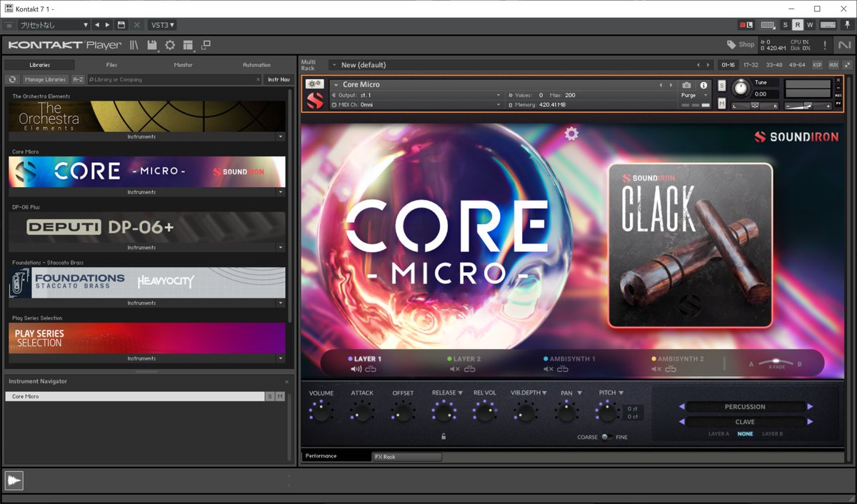Click the Soundiron S logo icon in header
The image size is (857, 504).
pos(314,101)
